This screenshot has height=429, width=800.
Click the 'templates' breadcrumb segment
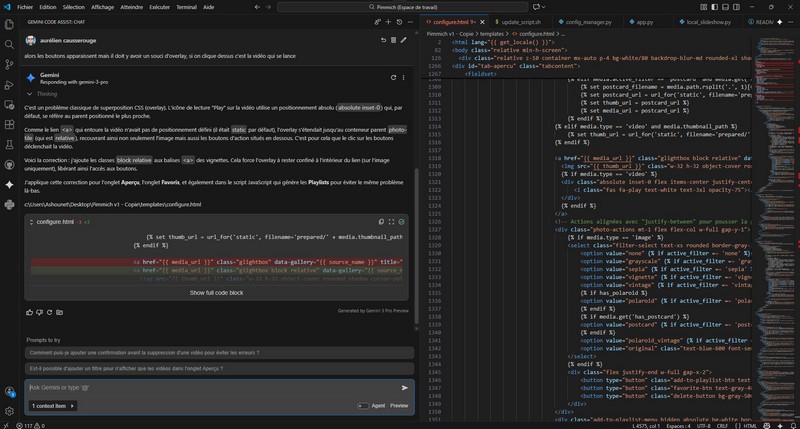[x=491, y=34]
